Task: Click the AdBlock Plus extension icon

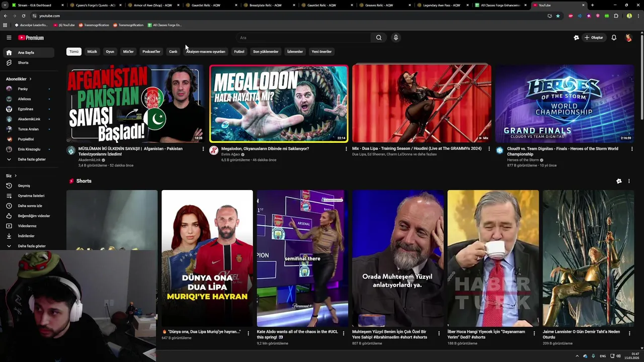Action: (571, 16)
